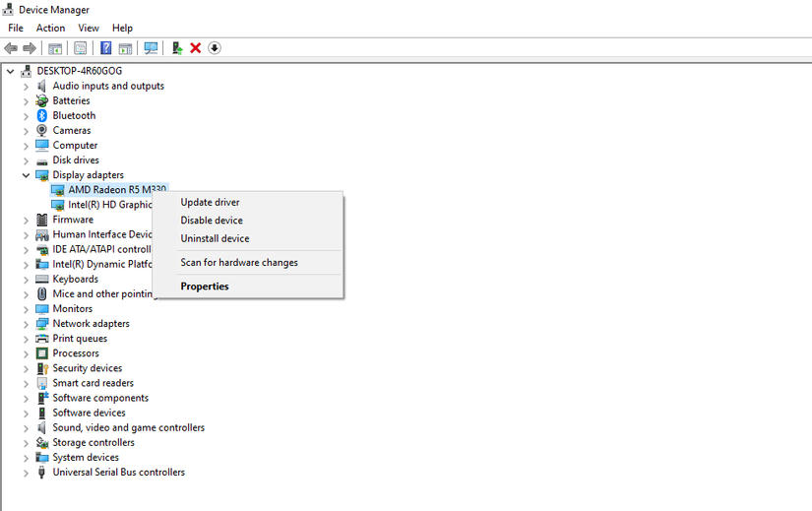Toggle the action pane toolbar icon
Viewport: 812px width, 511px height.
125,48
